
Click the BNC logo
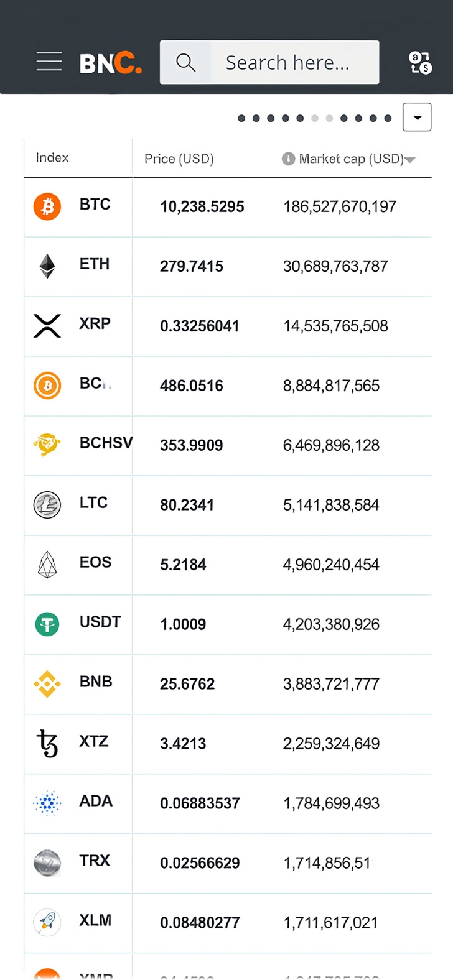click(111, 63)
